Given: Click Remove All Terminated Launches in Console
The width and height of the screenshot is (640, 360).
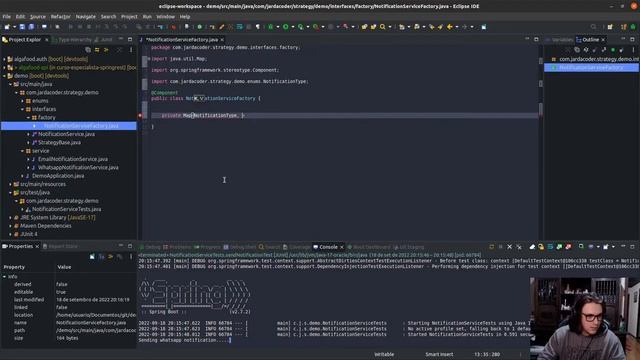Looking at the screenshot, I should click(x=519, y=247).
